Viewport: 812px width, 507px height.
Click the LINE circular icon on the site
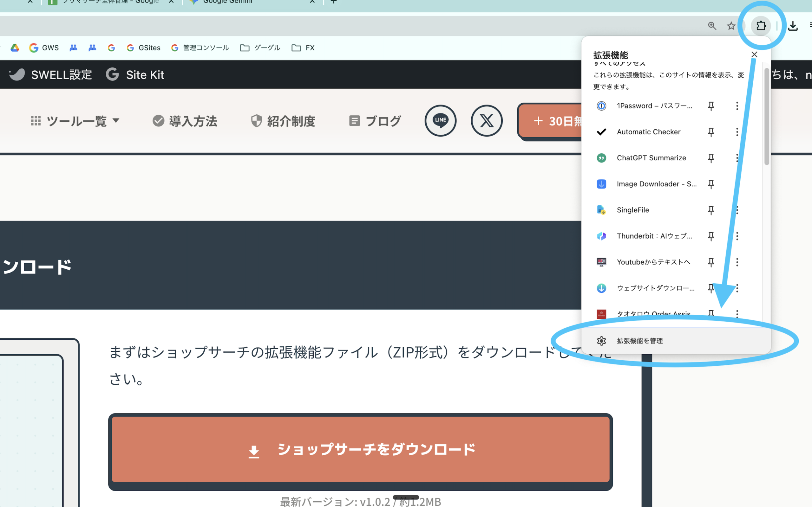[x=441, y=121]
